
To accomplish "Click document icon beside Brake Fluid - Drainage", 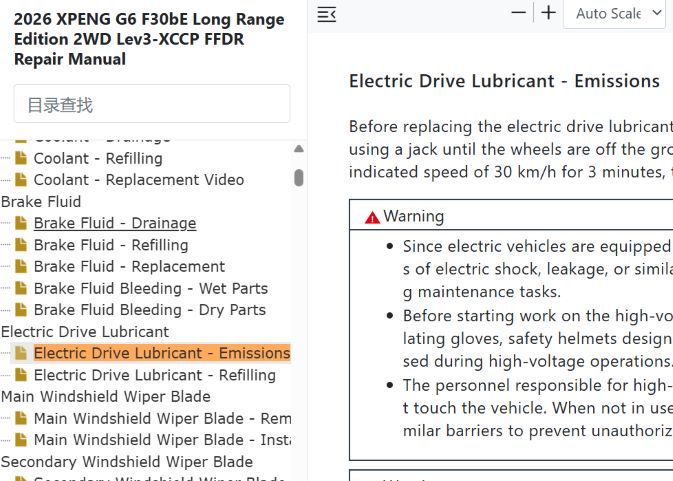I will point(21,223).
